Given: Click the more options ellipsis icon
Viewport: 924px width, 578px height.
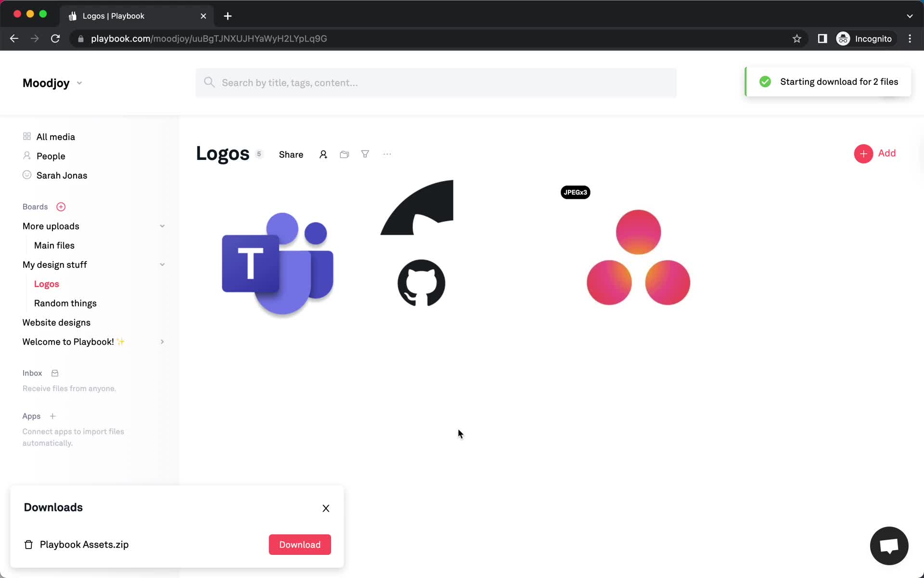Looking at the screenshot, I should coord(386,154).
